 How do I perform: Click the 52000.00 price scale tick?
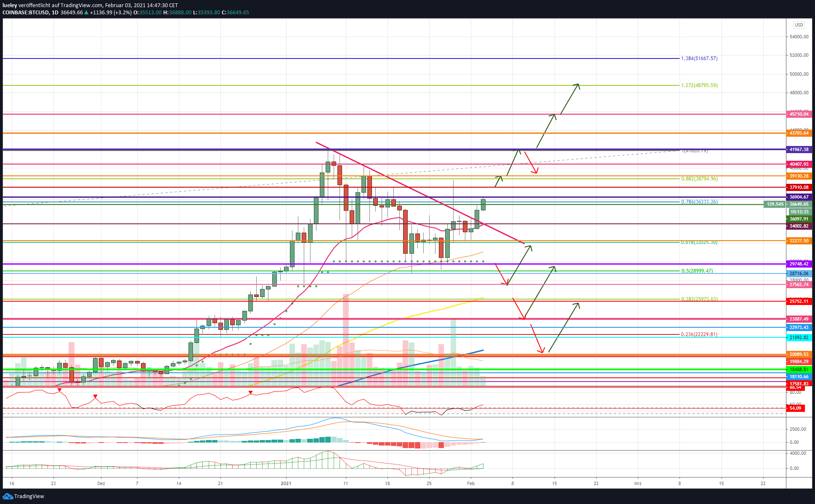[799, 55]
